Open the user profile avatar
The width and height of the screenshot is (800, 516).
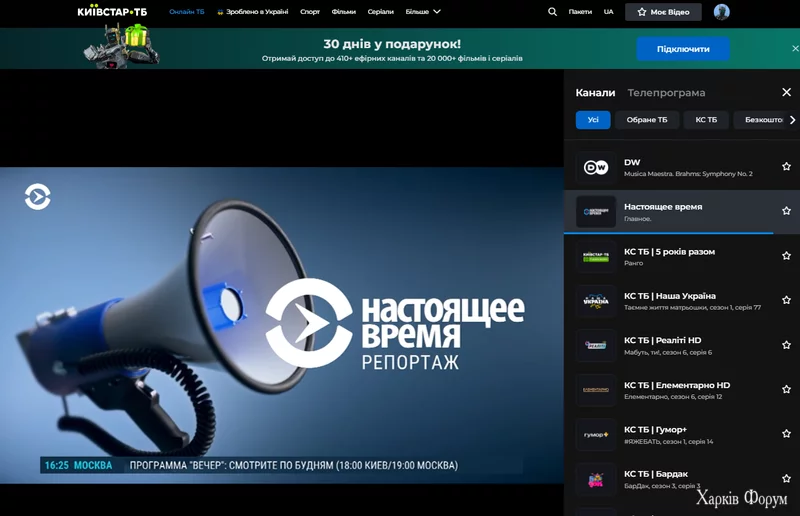pyautogui.click(x=721, y=12)
